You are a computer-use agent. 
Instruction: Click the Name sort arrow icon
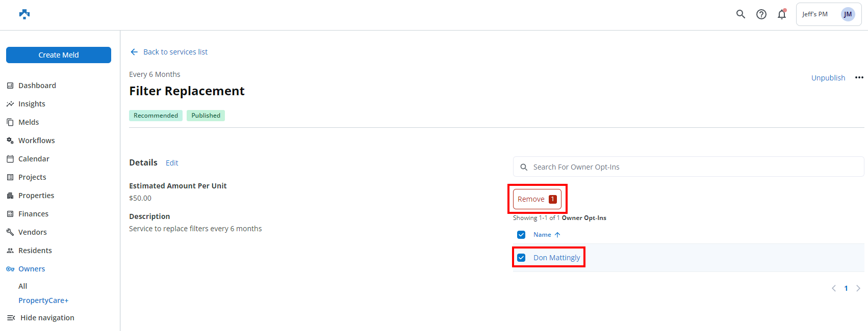[557, 235]
